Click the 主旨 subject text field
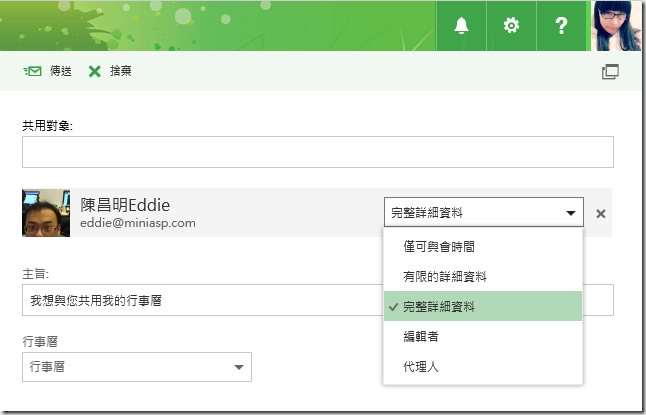646x415 pixels. point(200,300)
